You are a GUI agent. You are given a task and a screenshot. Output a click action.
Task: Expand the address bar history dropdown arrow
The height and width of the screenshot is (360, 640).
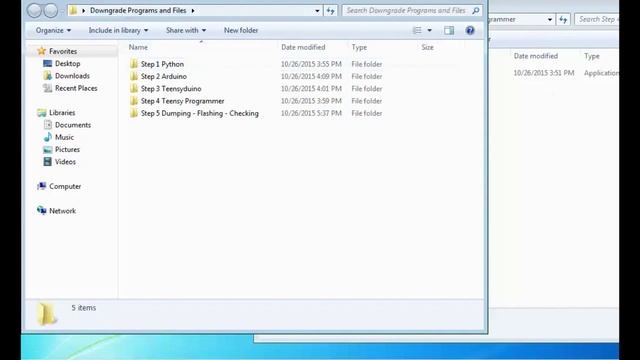click(317, 11)
